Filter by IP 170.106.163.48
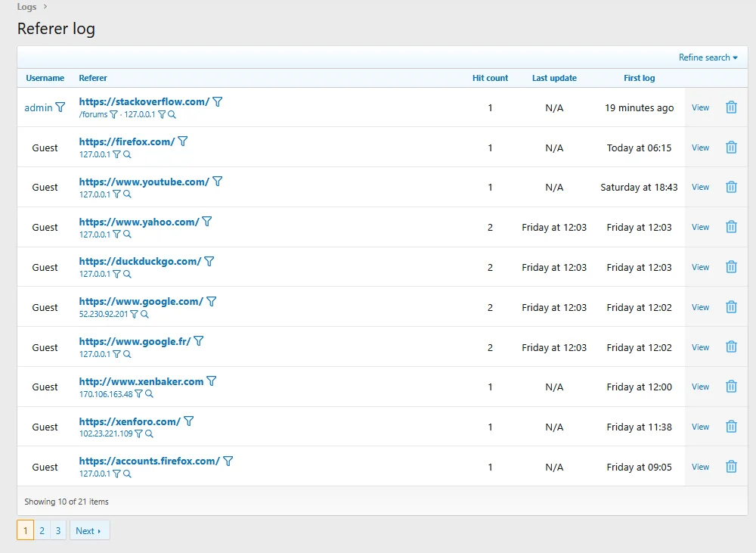 [x=138, y=394]
